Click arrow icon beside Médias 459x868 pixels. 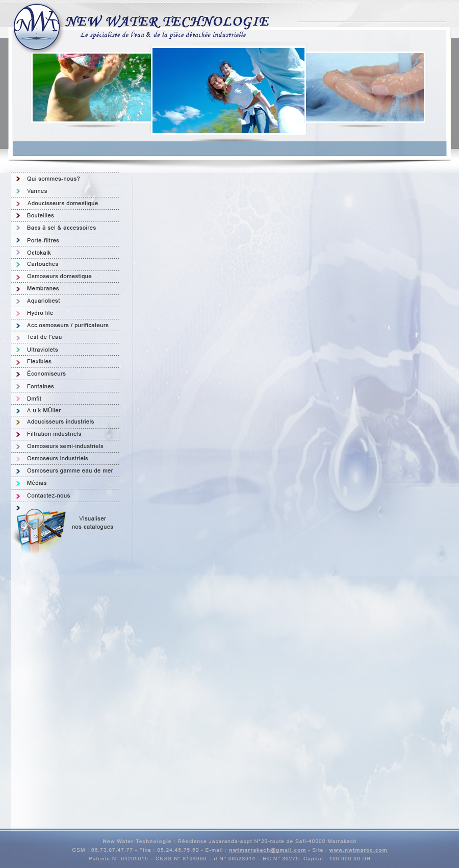18,483
